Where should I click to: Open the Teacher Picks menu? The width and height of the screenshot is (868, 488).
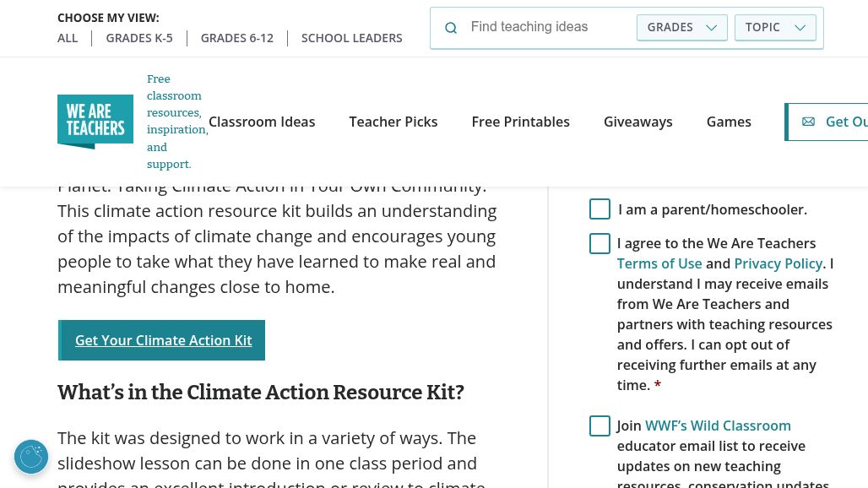393,122
